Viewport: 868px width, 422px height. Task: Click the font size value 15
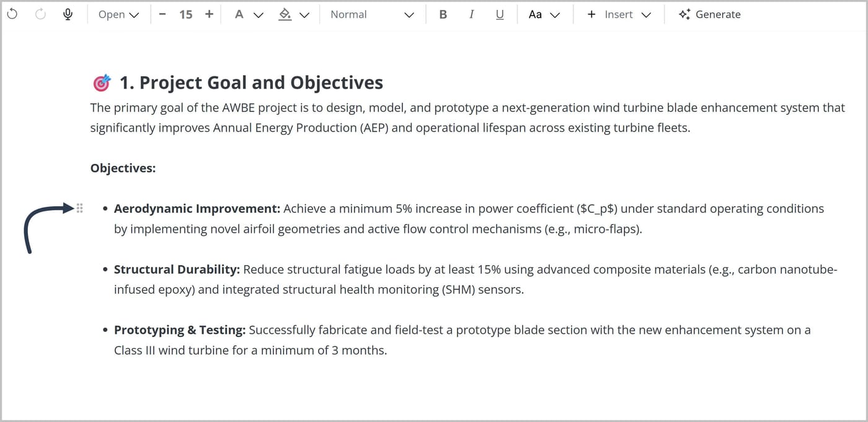[186, 14]
